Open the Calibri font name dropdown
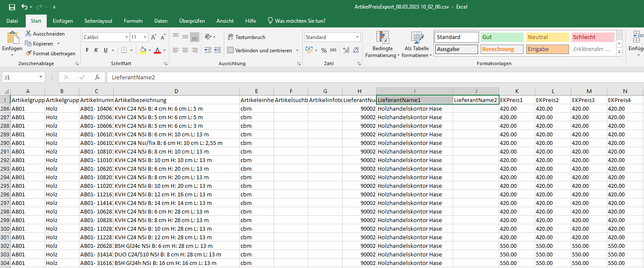The image size is (644, 268). click(x=127, y=37)
